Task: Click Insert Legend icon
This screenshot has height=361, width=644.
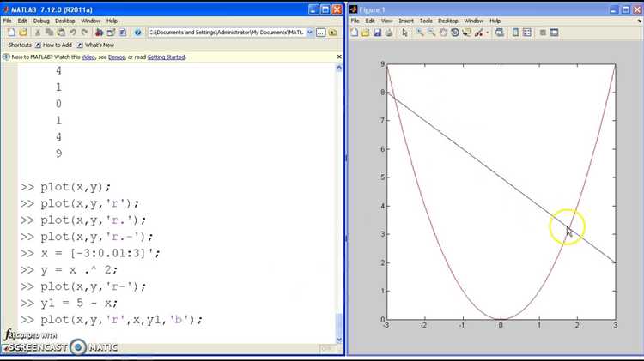Action: (x=527, y=33)
